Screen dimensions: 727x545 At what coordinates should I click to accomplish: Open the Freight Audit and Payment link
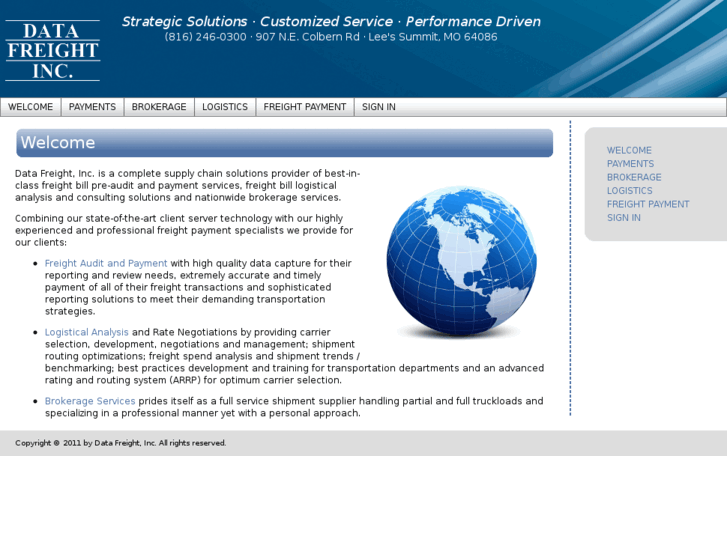106,263
